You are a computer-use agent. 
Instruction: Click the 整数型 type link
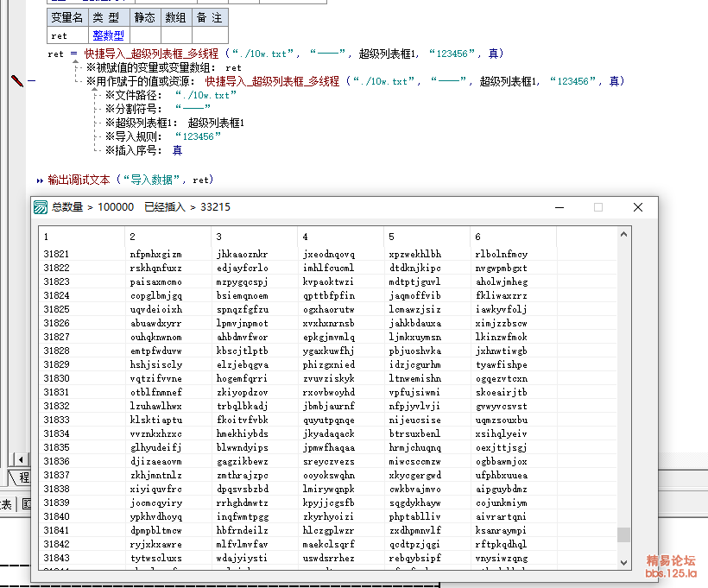tap(109, 35)
